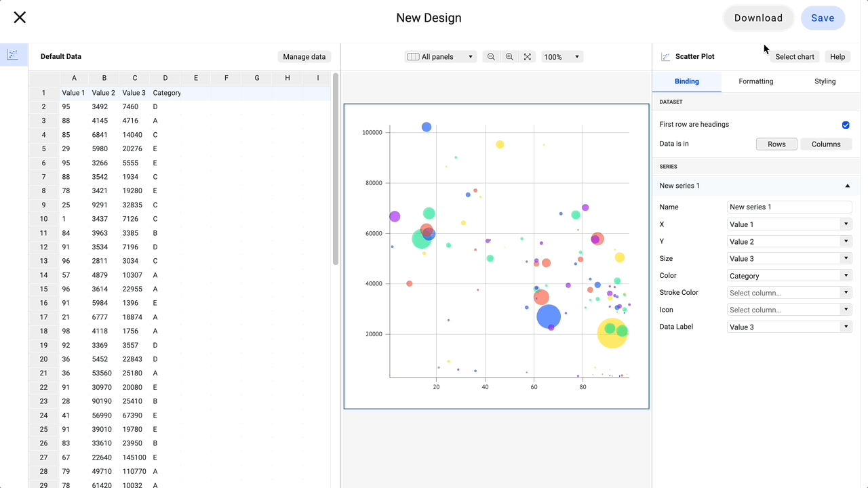This screenshot has width=868, height=488.
Task: Open the Size column dropdown
Action: (789, 258)
